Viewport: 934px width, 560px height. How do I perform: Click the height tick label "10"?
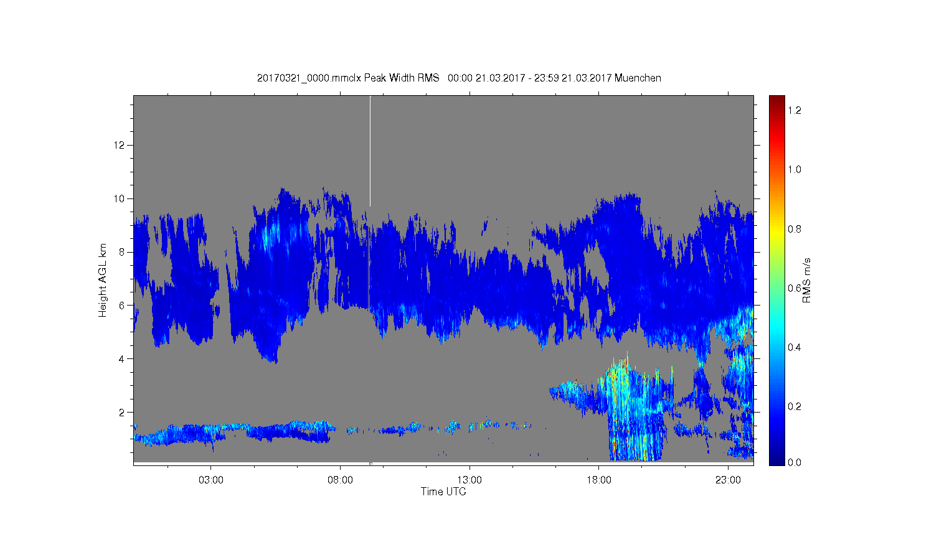tap(120, 198)
